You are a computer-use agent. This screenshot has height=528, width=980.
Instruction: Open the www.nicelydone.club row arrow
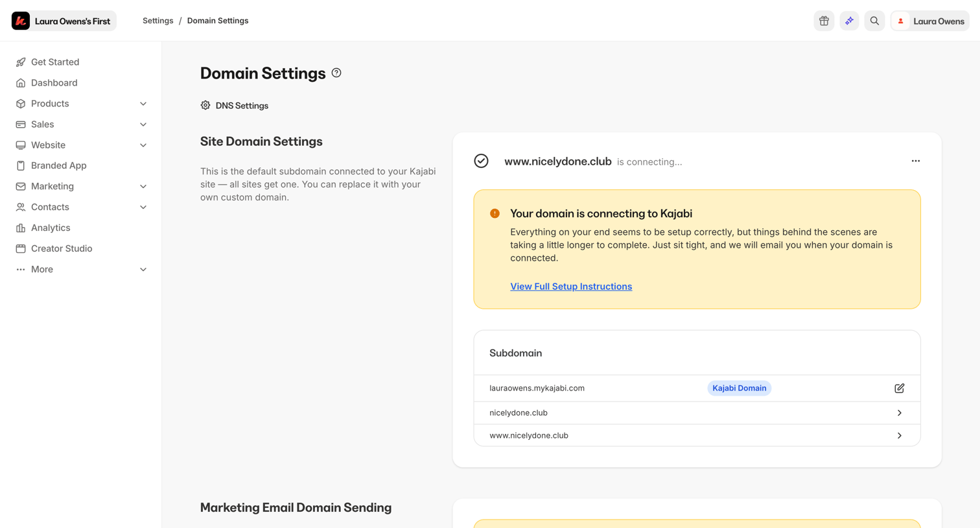[899, 435]
